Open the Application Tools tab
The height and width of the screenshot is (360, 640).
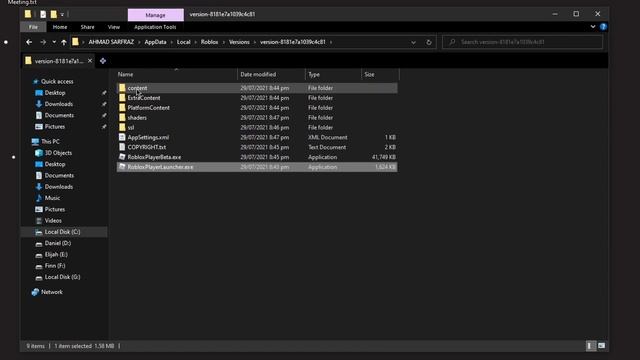pos(155,27)
